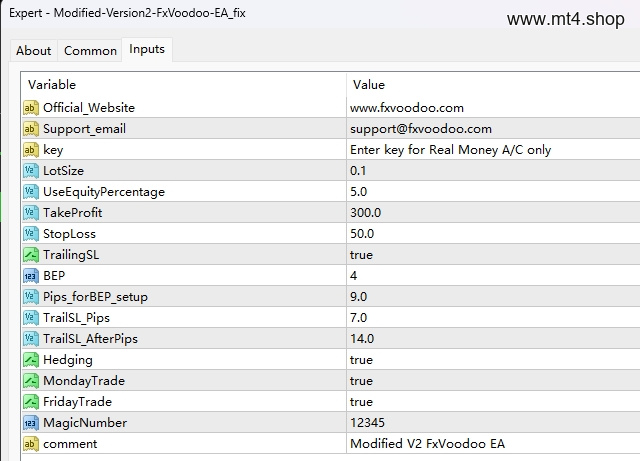Viewport: 640px width, 461px height.
Task: Select the Pips_forBEP_setup value 9.0
Action: [x=493, y=297]
